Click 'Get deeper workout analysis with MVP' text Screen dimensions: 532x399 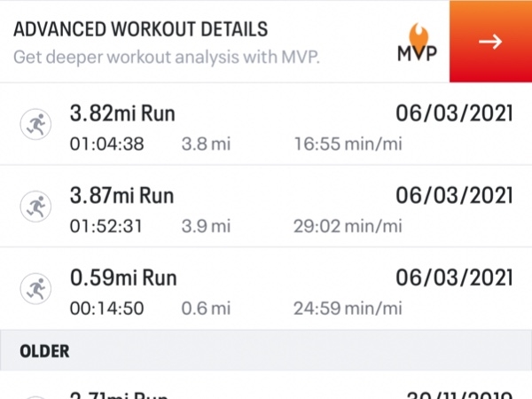pos(167,57)
